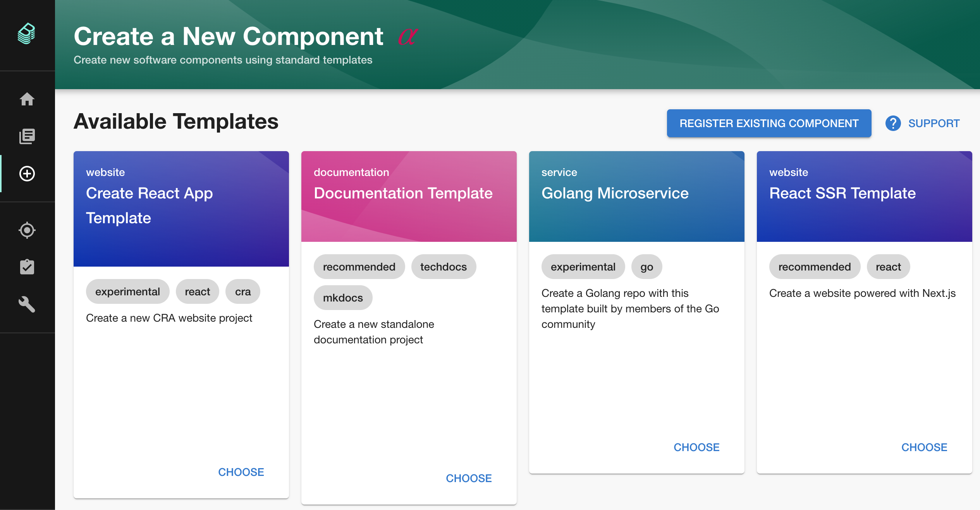This screenshot has width=980, height=510.
Task: Choose the Documentation Template
Action: (469, 478)
